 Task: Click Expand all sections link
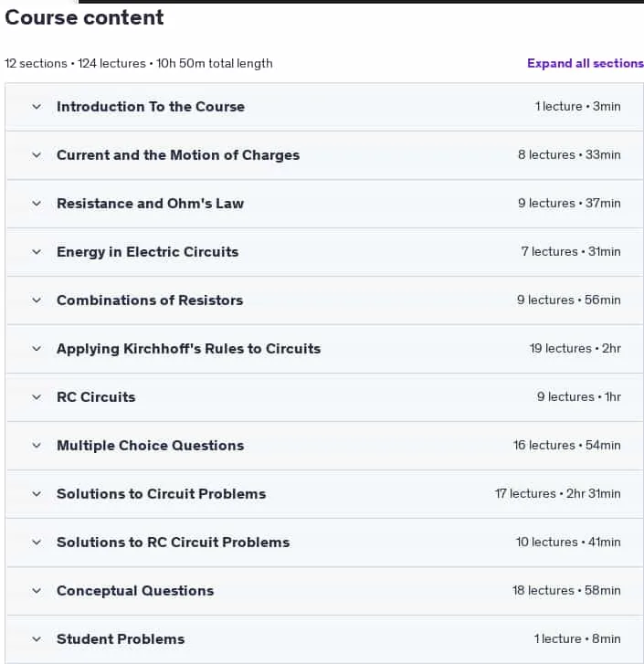[586, 64]
